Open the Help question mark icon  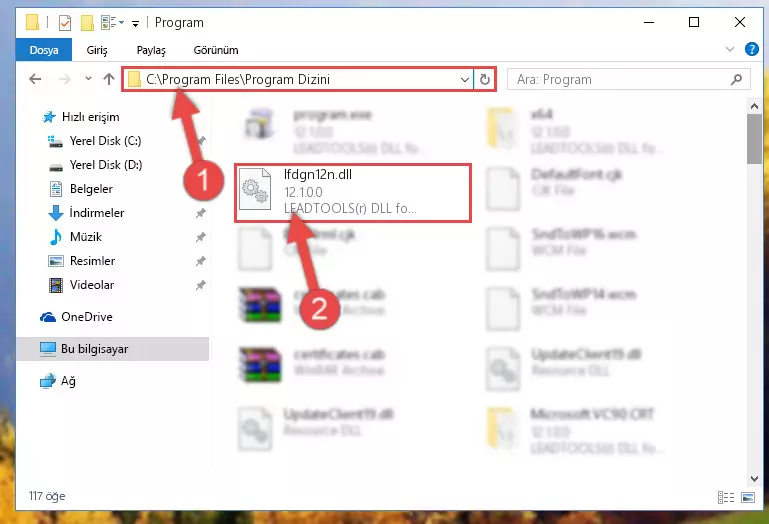tap(751, 49)
